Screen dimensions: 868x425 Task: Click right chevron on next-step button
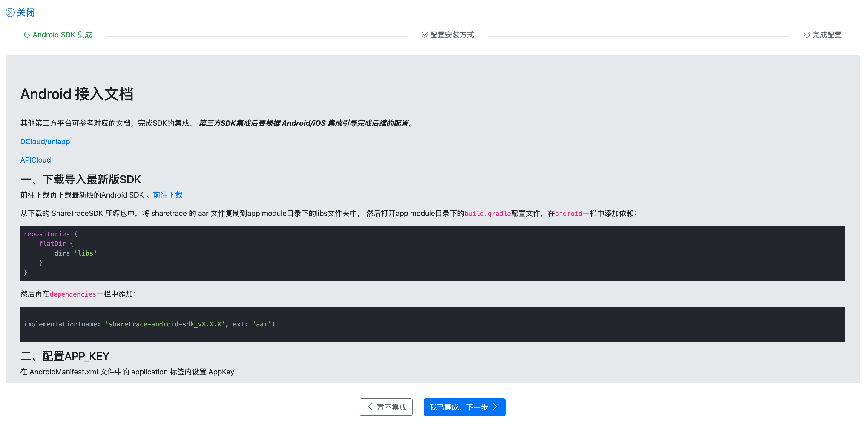click(495, 407)
